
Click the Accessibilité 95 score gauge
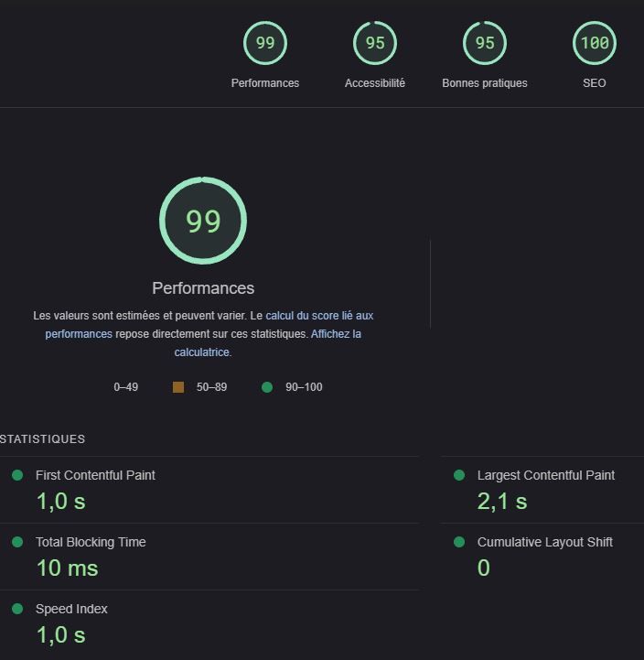coord(375,43)
